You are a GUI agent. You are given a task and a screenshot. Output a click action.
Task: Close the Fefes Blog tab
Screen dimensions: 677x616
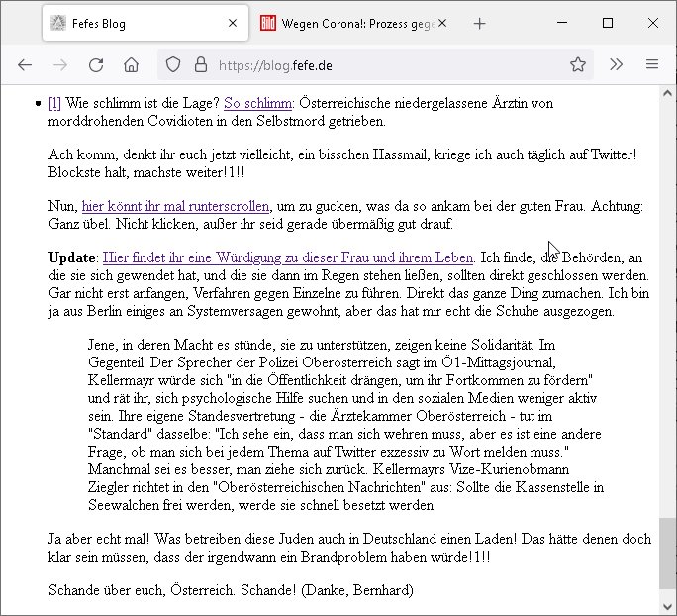point(233,24)
